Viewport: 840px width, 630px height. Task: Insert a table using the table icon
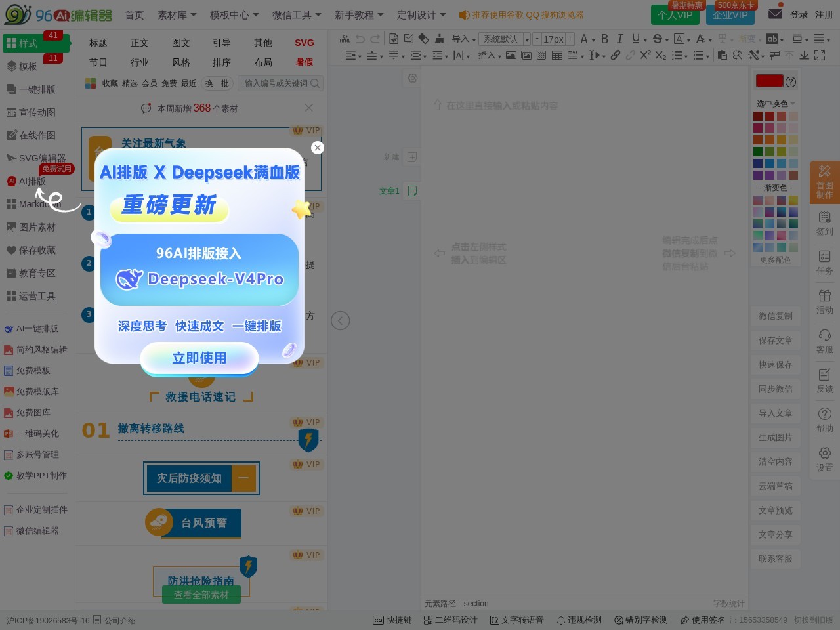tap(557, 55)
